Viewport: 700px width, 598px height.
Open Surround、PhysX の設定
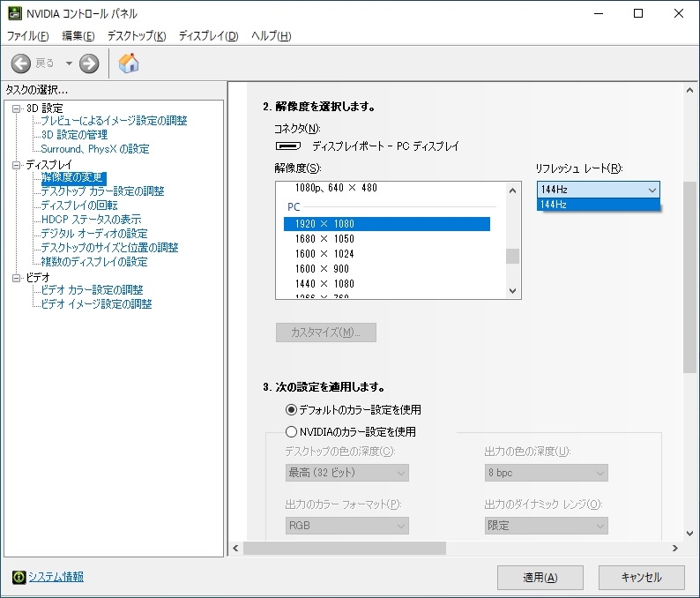click(95, 149)
